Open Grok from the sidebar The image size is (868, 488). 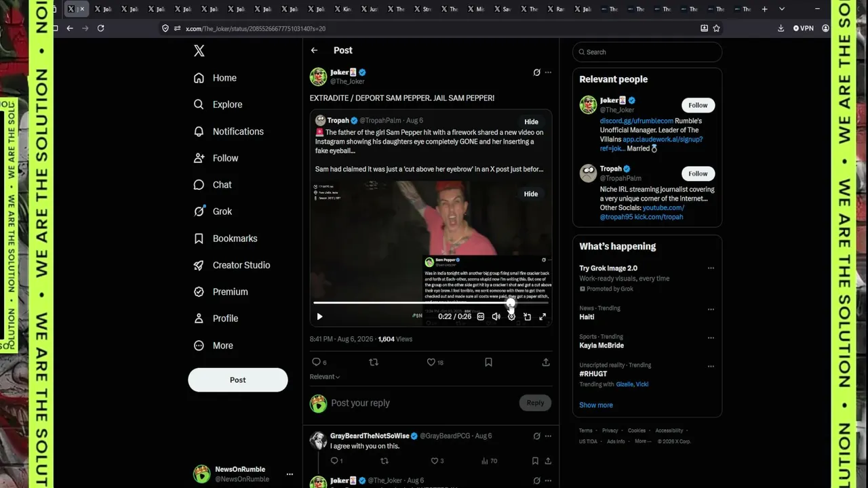[x=212, y=211]
